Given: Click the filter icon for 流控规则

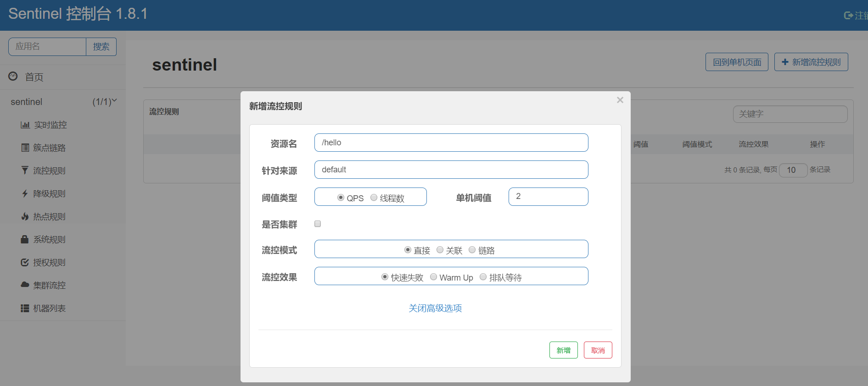Looking at the screenshot, I should tap(25, 170).
